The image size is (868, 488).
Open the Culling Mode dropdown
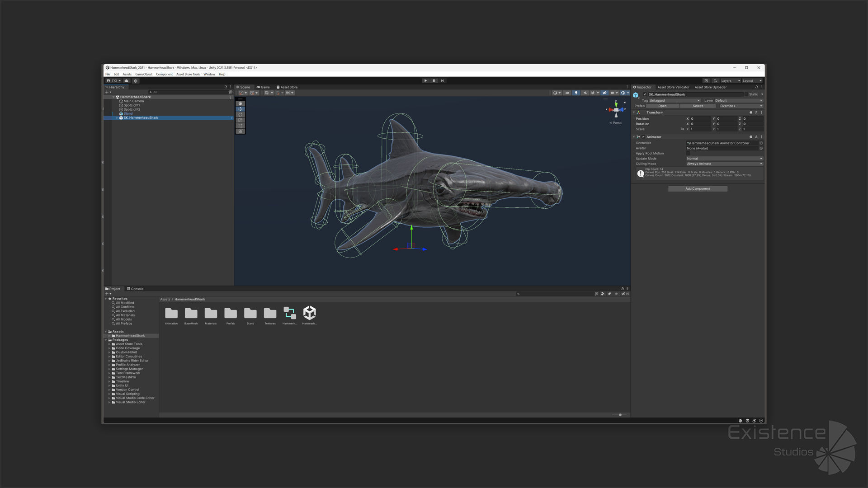tap(725, 164)
